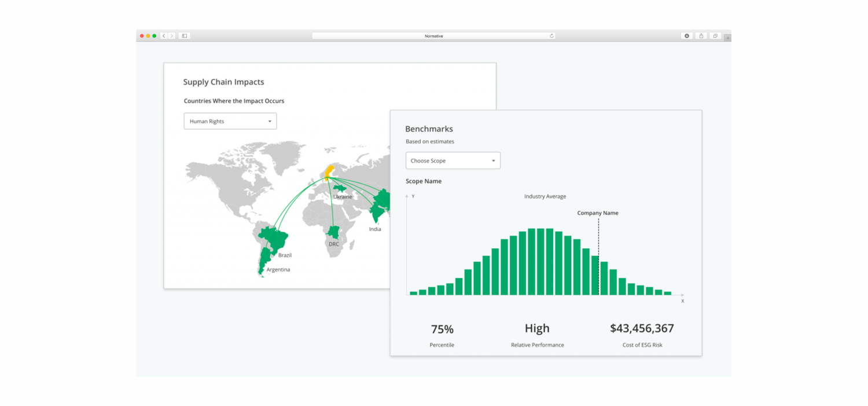The image size is (868, 406).
Task: Click the Argentina map label
Action: pyautogui.click(x=278, y=270)
